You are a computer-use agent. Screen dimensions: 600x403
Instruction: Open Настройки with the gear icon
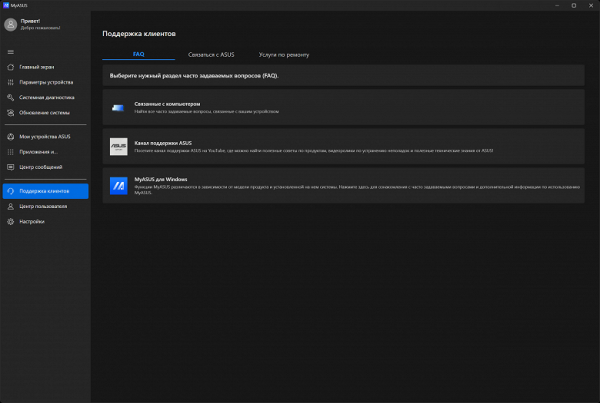[10, 221]
